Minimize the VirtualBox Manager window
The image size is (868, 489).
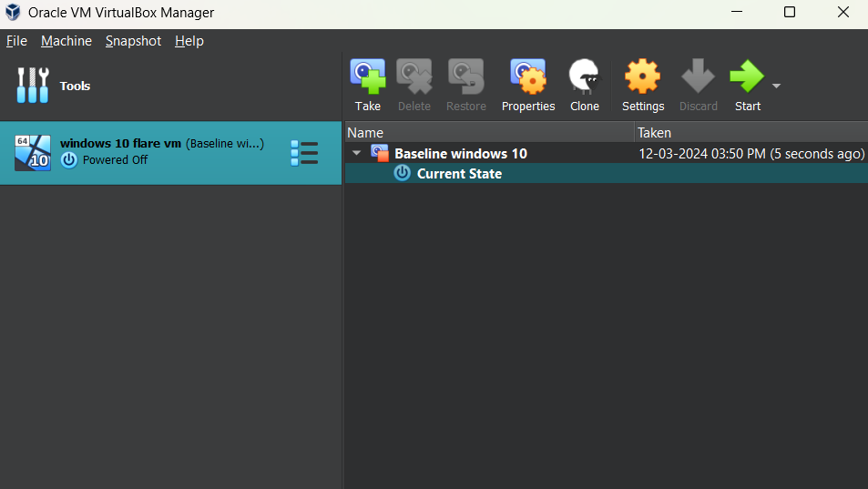[737, 12]
